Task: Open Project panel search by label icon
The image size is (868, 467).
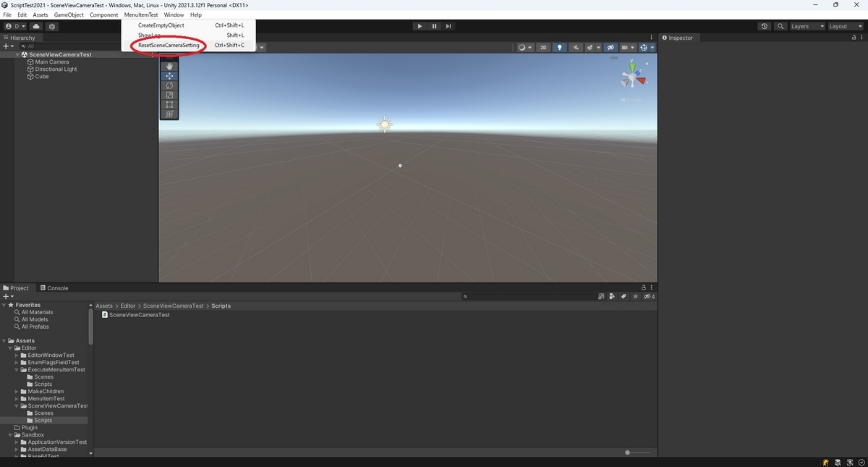Action: pos(624,296)
